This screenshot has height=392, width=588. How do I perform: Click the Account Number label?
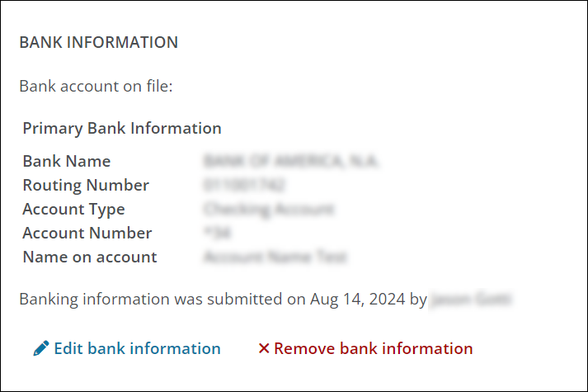tap(87, 234)
